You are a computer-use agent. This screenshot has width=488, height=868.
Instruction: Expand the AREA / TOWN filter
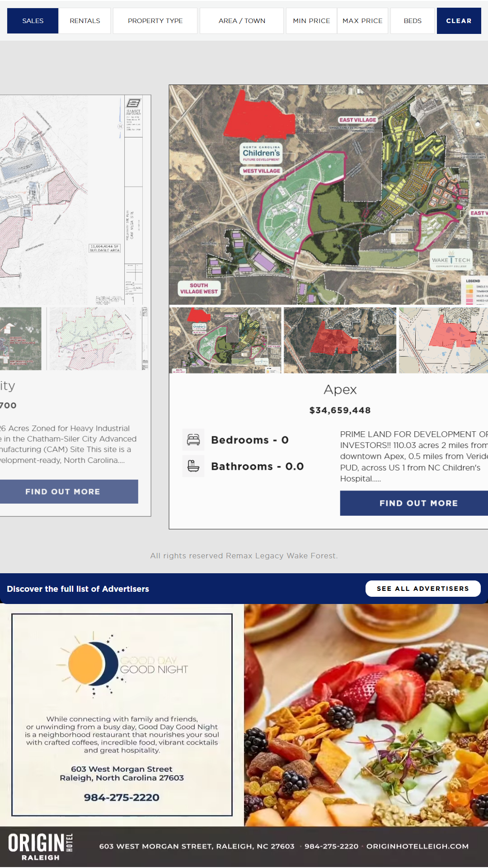[x=242, y=21]
